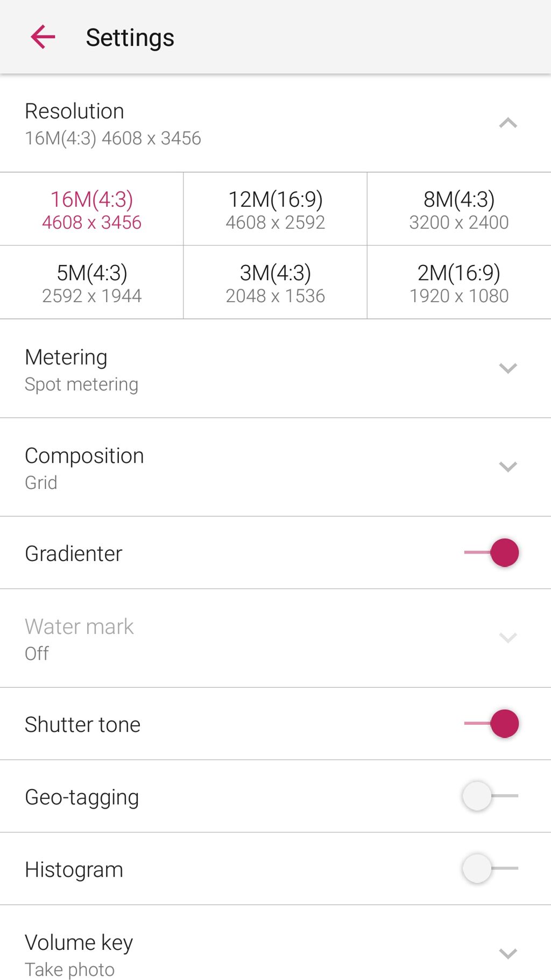Select 5M(4:3) 2592 x 1944 resolution
This screenshot has height=980, width=551.
[x=91, y=283]
